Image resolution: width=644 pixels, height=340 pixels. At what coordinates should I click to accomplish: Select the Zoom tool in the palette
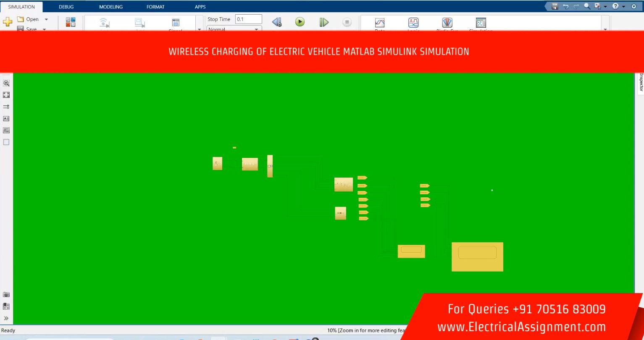point(6,83)
